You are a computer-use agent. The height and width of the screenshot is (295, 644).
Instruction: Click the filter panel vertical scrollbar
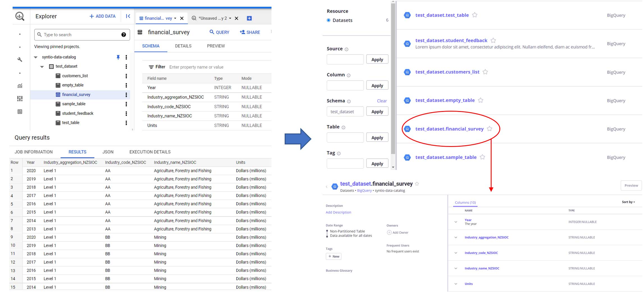pyautogui.click(x=393, y=79)
